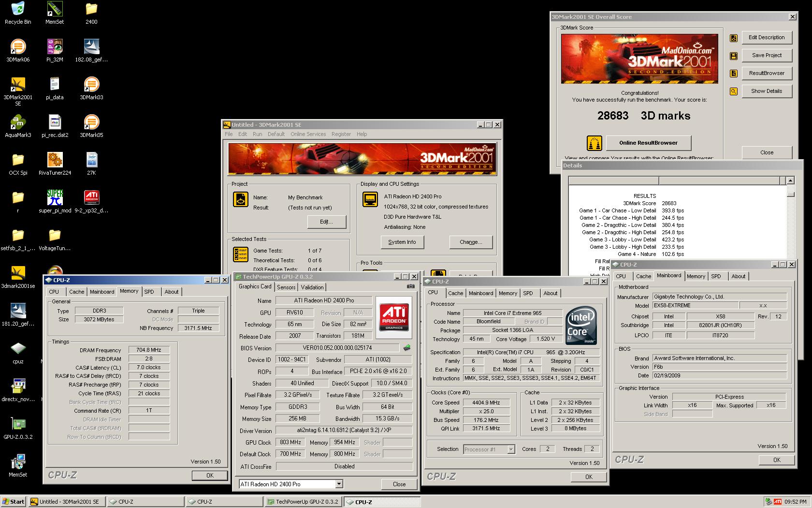Click scroll up arrow in Details results list
The height and width of the screenshot is (508, 812).
tap(790, 180)
